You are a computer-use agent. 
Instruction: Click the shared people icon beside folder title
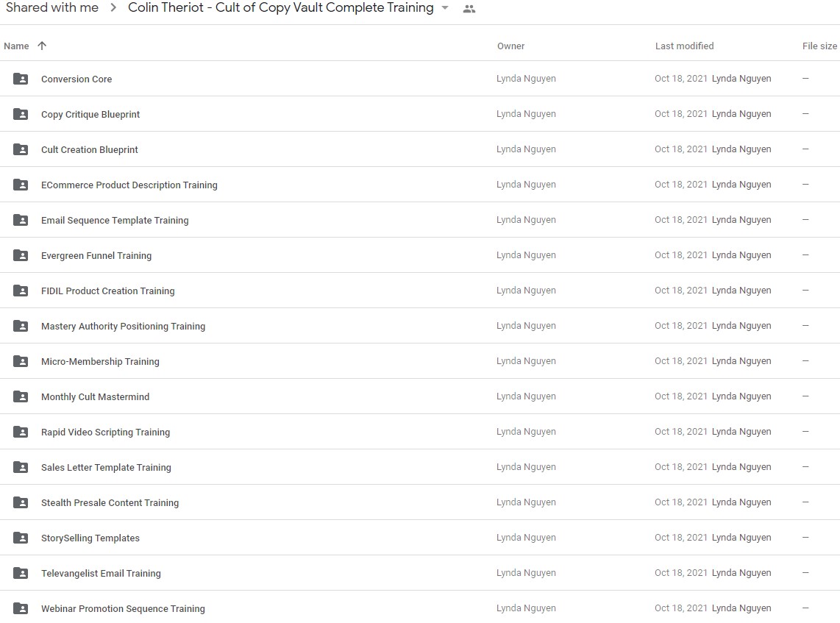pos(469,9)
